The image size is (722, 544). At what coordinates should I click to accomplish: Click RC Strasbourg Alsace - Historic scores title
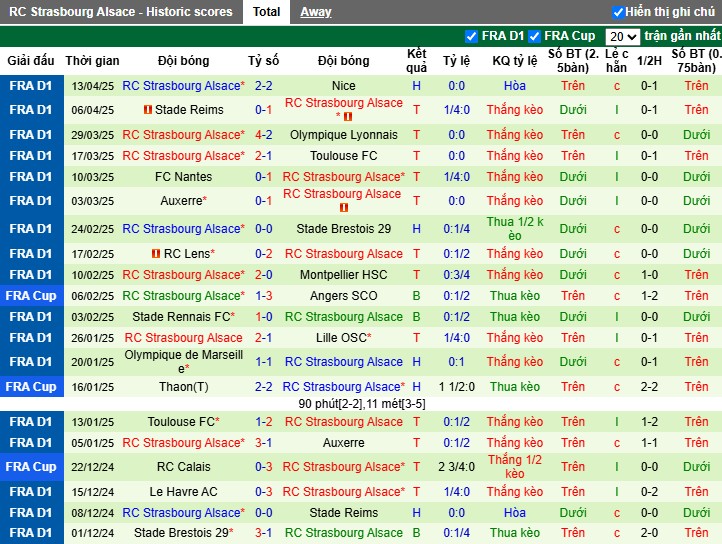click(x=121, y=12)
